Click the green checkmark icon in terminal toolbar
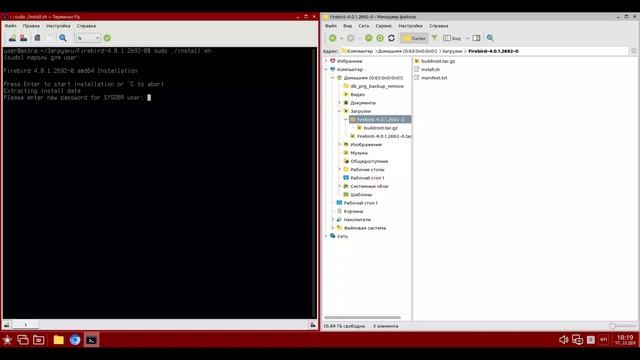Image resolution: width=640 pixels, height=360 pixels. tap(107, 38)
